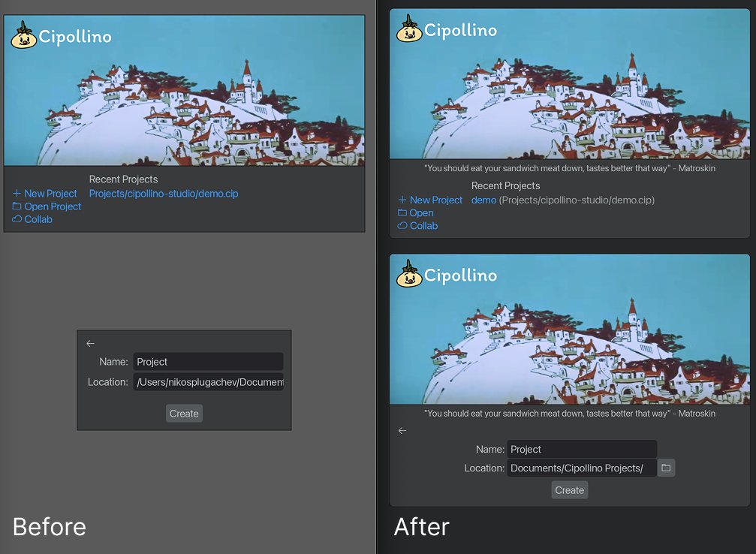
Task: Click cloud icon beside Collab in After panel
Action: (x=402, y=225)
